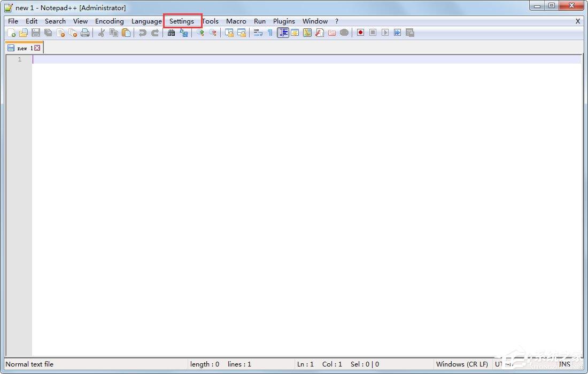Screen dimensions: 588x374
Task: Open the ? help menu
Action: (x=337, y=21)
